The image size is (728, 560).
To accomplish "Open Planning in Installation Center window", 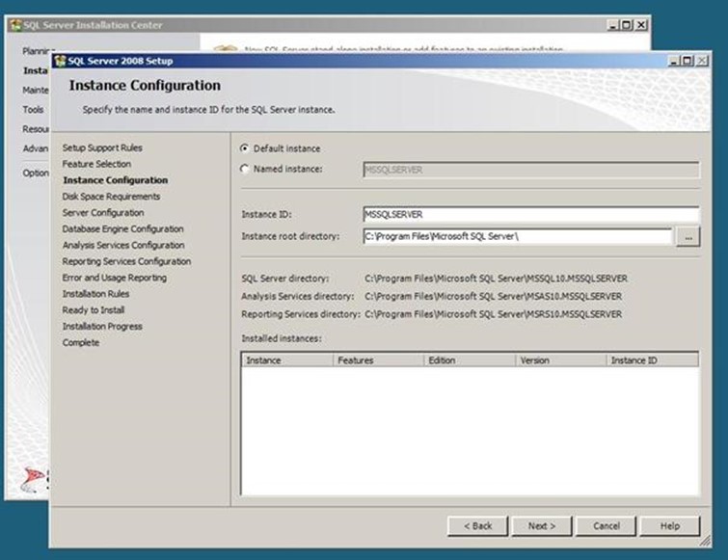I will coord(37,51).
